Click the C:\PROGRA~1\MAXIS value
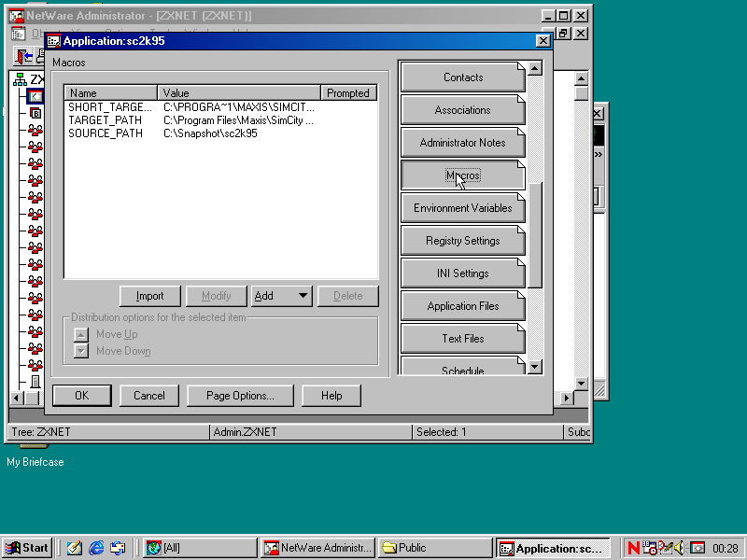747x560 pixels. [239, 107]
